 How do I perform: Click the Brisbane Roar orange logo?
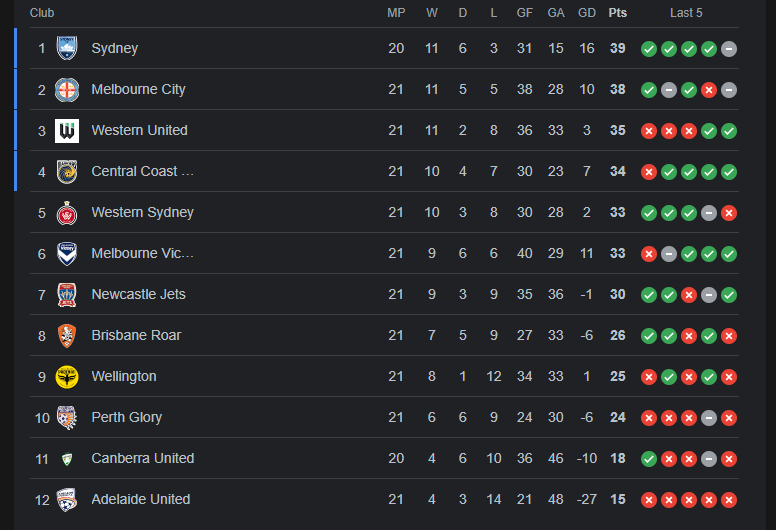coord(67,335)
